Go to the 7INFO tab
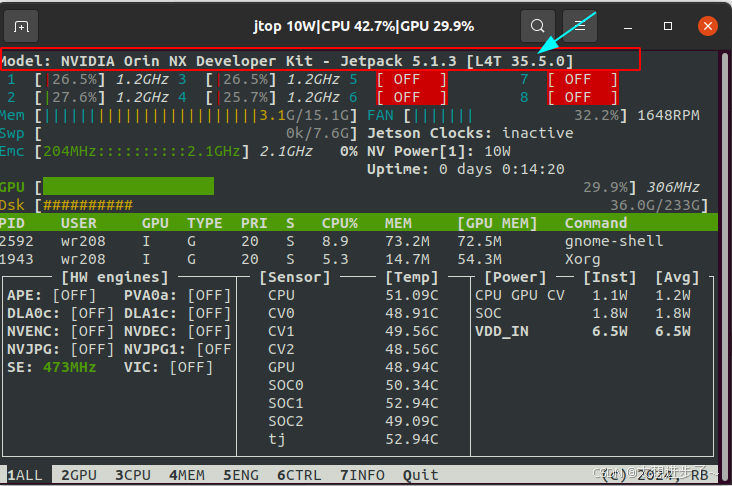Viewport: 732px width, 486px height. click(x=362, y=475)
